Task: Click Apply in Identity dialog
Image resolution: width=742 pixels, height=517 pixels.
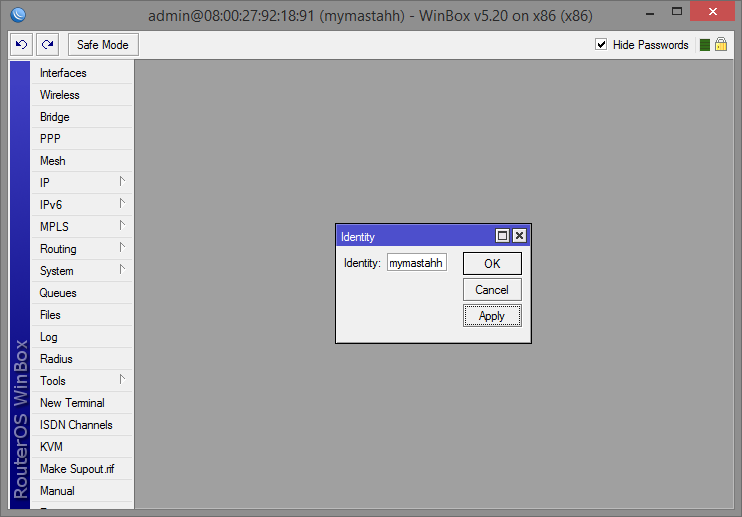Action: (x=492, y=315)
